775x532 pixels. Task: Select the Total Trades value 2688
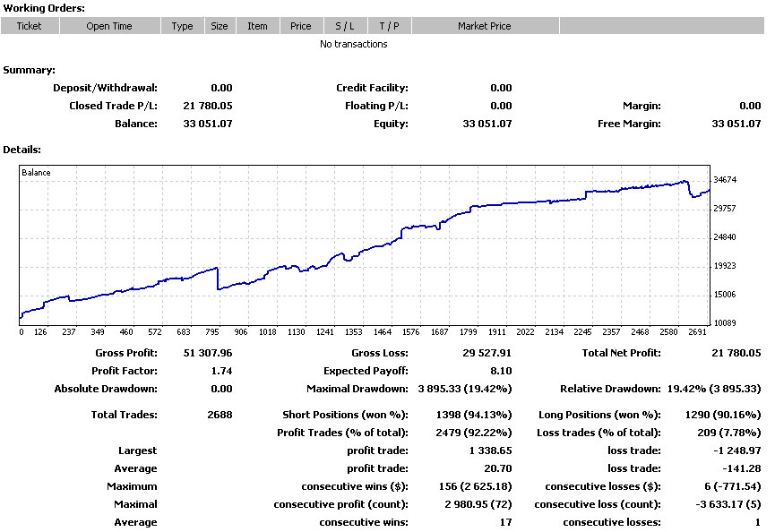(220, 415)
